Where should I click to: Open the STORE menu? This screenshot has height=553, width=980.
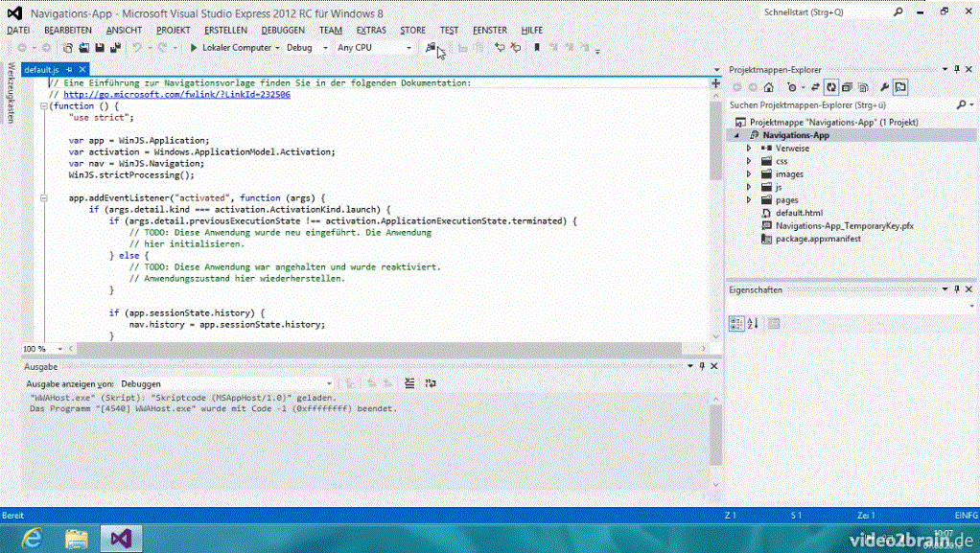tap(412, 30)
